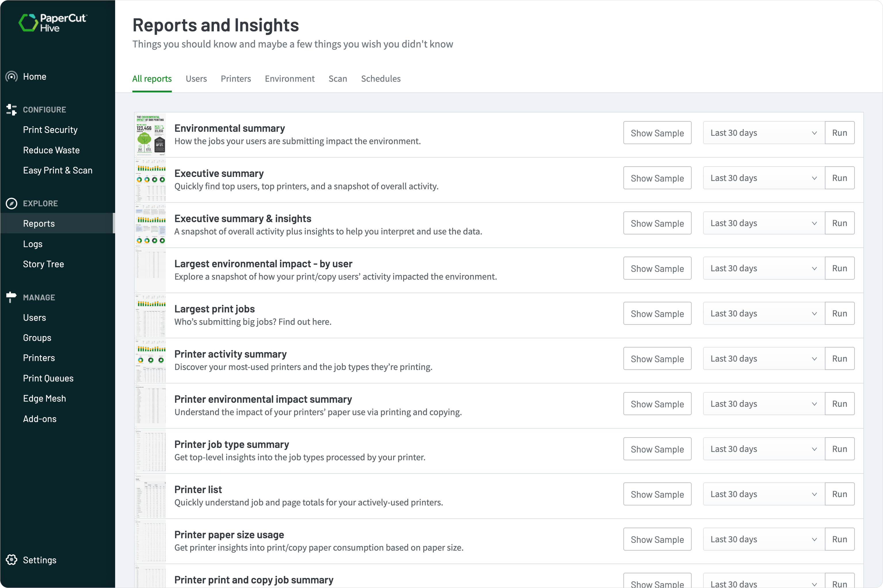Open Printers under Manage
The image size is (883, 588).
tap(39, 358)
